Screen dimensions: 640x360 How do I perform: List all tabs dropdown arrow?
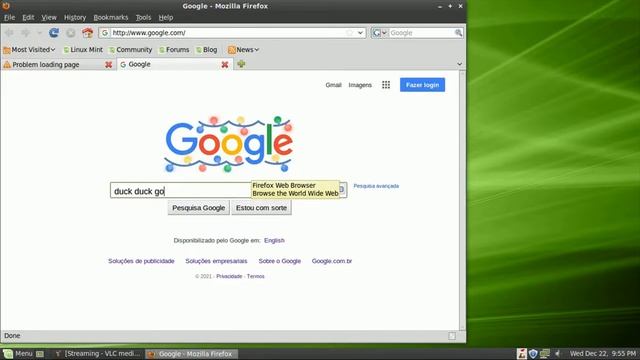pos(460,64)
